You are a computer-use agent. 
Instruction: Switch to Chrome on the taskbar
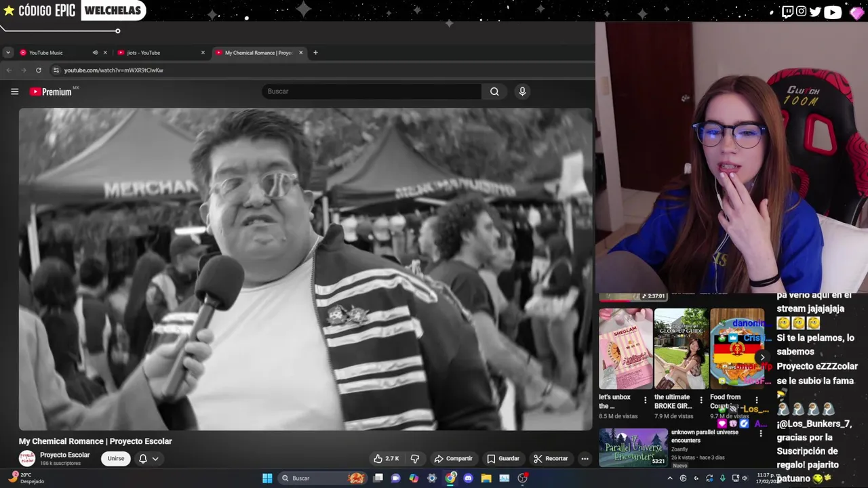pyautogui.click(x=450, y=478)
